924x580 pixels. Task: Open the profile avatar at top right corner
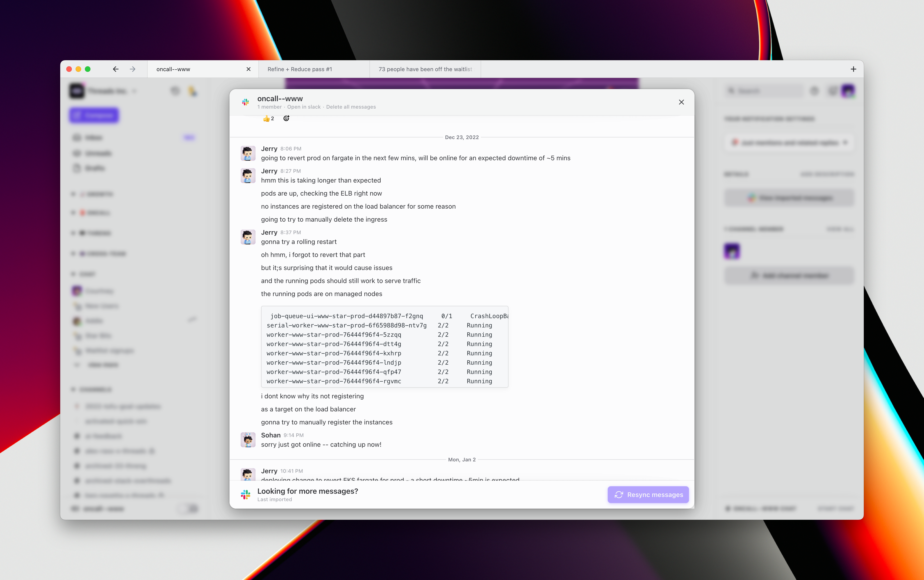848,91
